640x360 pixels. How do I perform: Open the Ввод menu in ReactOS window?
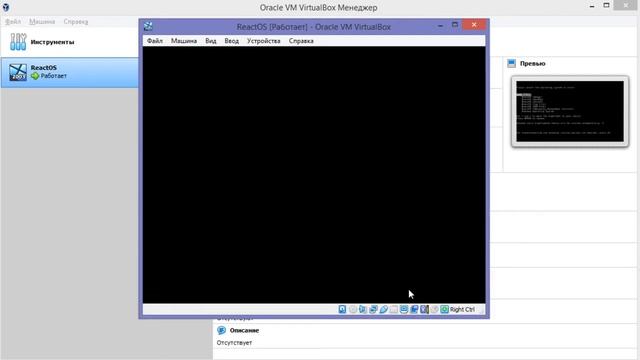[231, 41]
